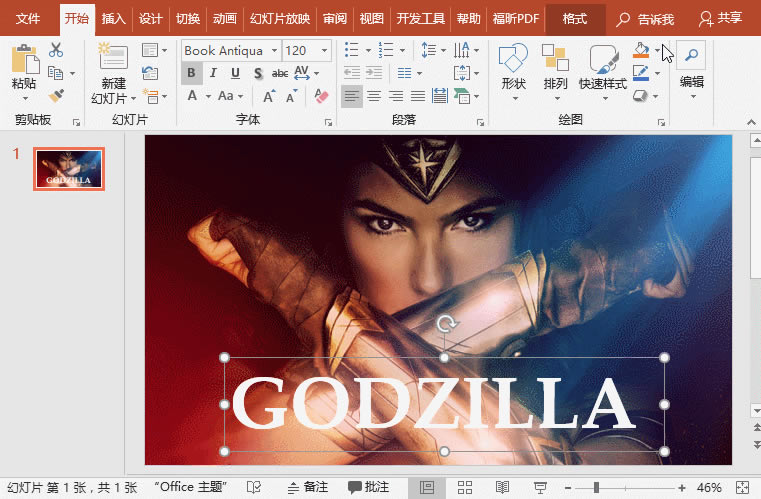Open the font size 120 dropdown
761x499 pixels.
[x=324, y=50]
